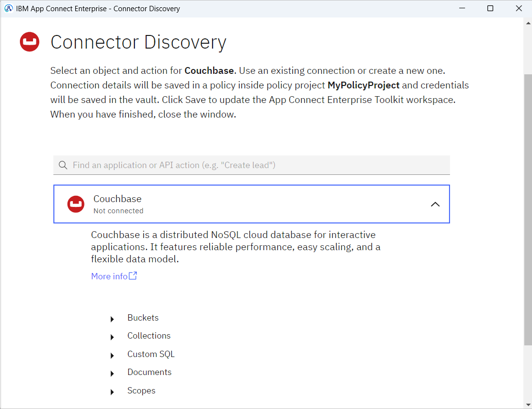Click the large Couchbase logo beside Connector Discovery
The image size is (532, 409).
pos(30,42)
